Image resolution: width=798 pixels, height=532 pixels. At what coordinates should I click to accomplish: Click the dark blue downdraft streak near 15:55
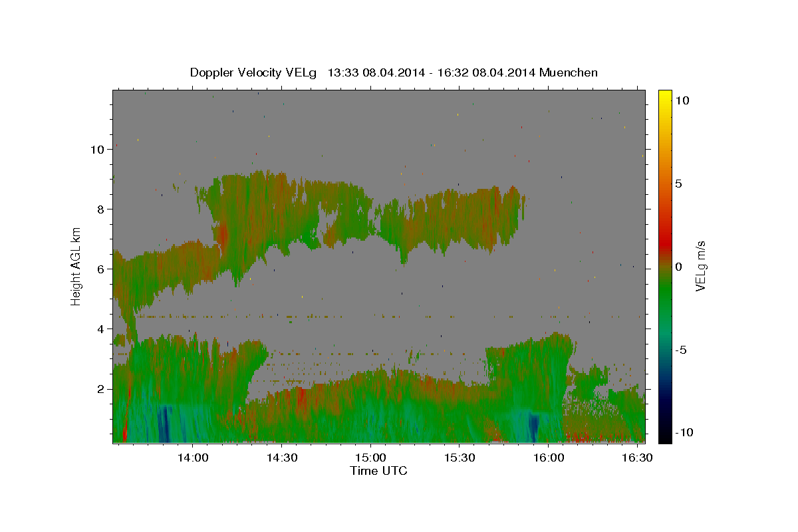click(x=534, y=428)
